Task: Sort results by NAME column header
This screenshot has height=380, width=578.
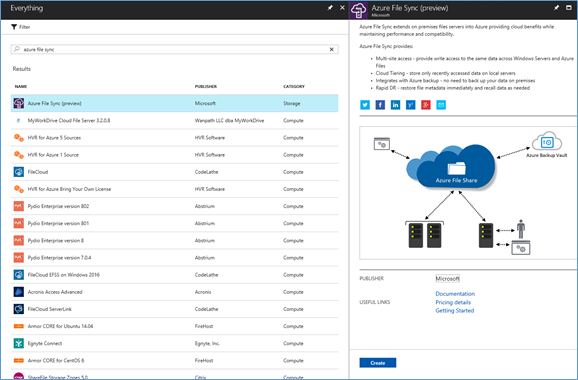Action: [x=21, y=87]
